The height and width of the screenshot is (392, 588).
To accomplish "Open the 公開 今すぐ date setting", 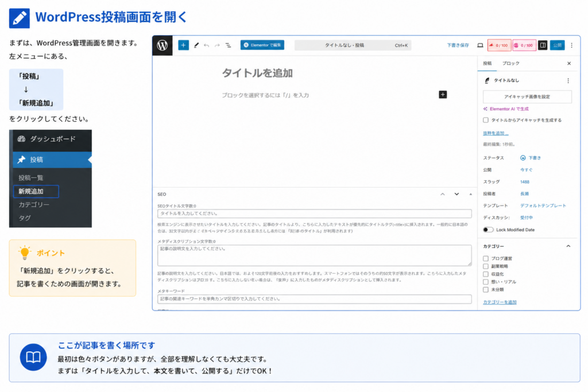I will [526, 170].
